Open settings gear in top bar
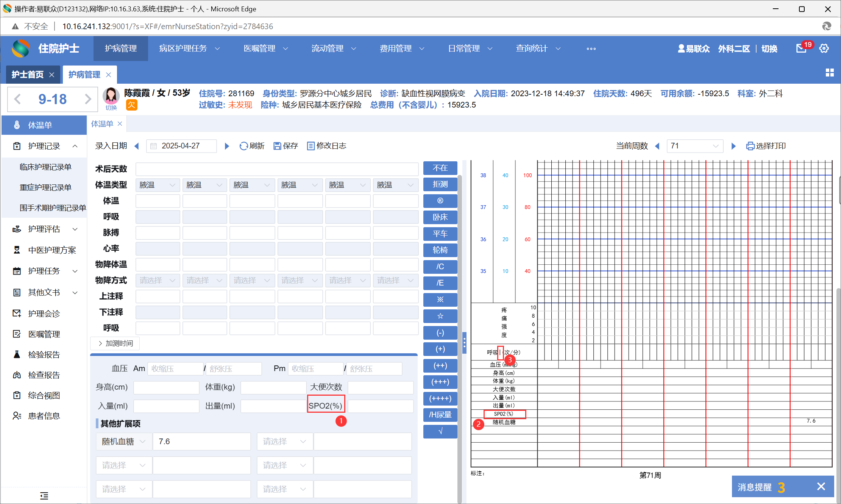This screenshot has height=504, width=841. (x=824, y=48)
